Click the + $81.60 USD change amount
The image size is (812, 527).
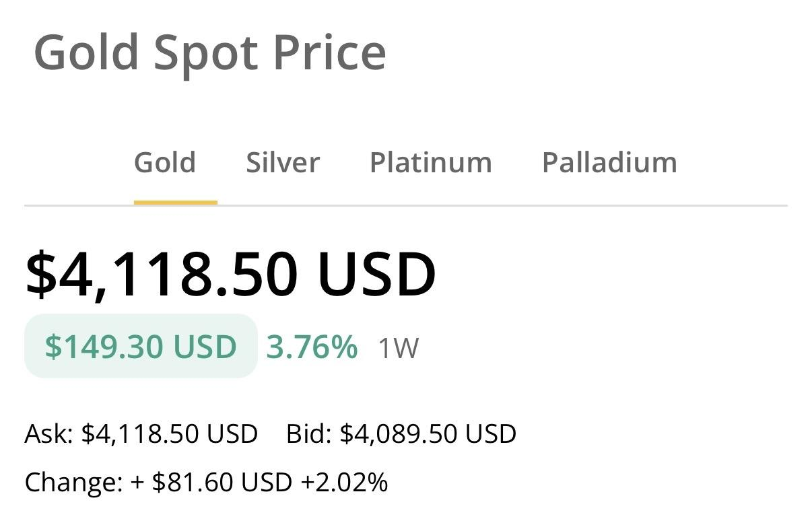click(211, 483)
